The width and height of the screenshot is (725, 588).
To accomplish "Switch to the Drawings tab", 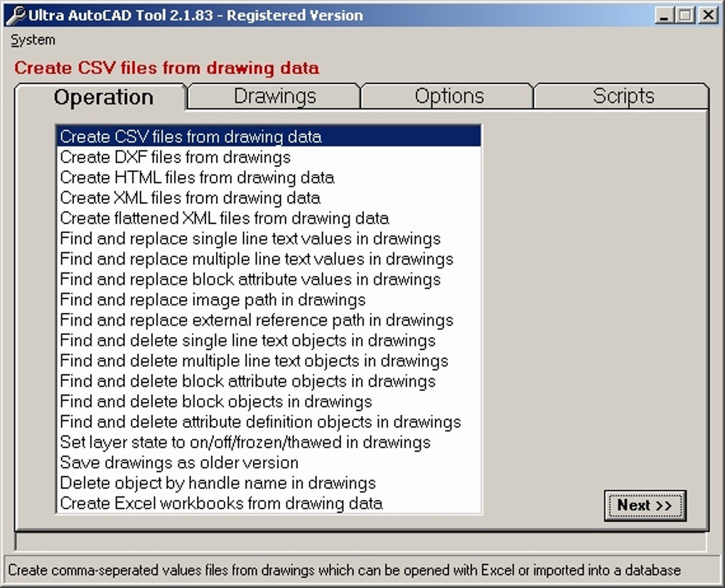I will point(274,96).
